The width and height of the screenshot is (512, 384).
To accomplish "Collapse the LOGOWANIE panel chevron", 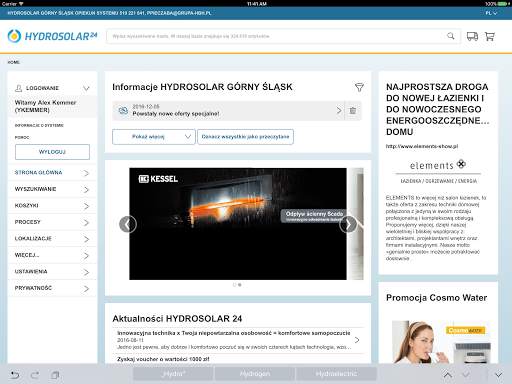I will tap(86, 88).
